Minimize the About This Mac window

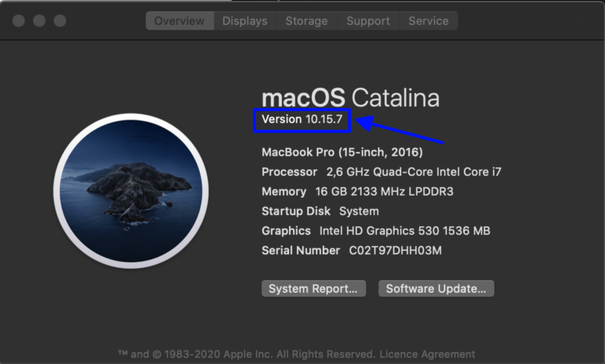(39, 21)
